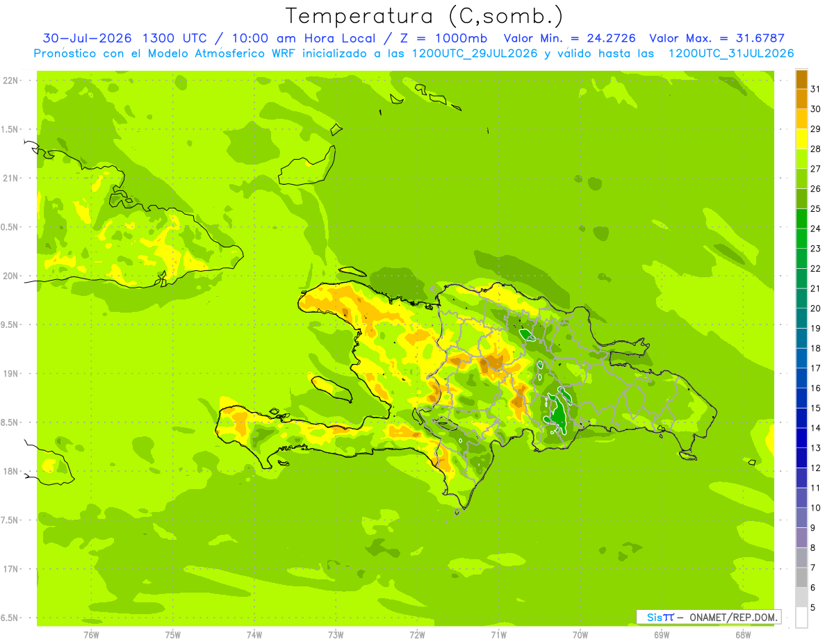Click the longitude label "73W"
834x644 pixels.
tap(336, 635)
